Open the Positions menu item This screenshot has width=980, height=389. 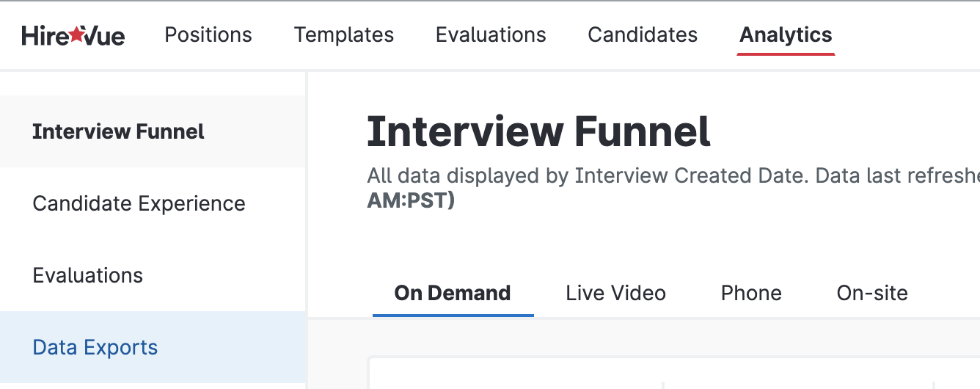point(208,35)
